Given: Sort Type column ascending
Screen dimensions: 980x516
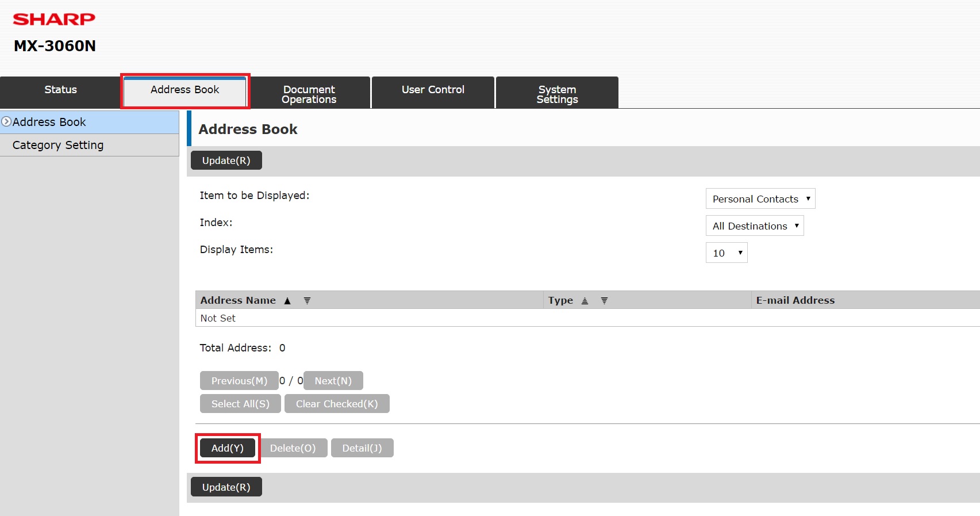Looking at the screenshot, I should coord(585,300).
